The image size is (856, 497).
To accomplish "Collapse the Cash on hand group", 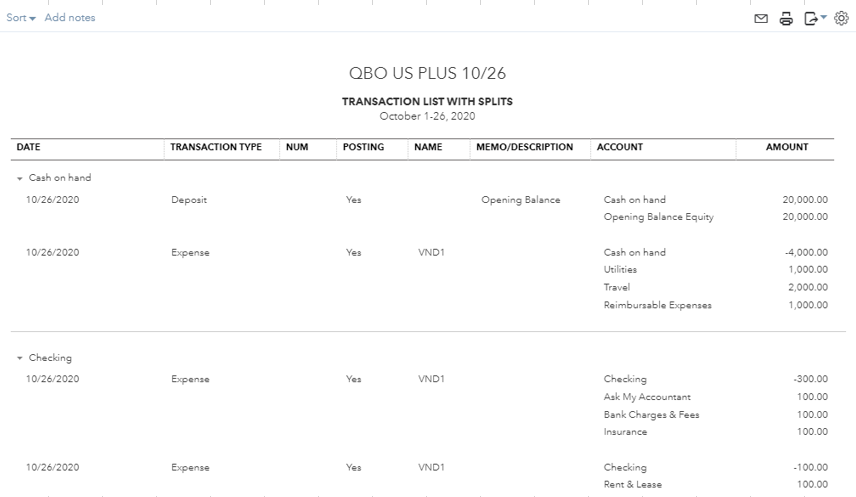I will [20, 178].
